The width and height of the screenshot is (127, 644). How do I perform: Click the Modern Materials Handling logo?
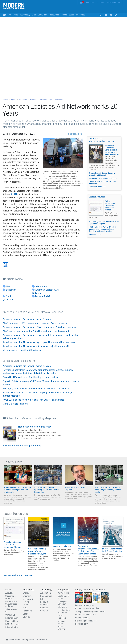pos(14,6)
